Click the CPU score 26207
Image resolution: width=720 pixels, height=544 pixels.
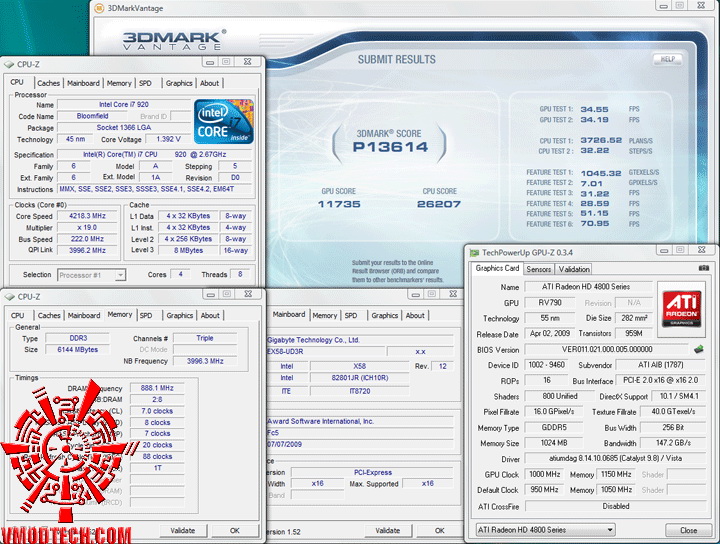click(439, 204)
